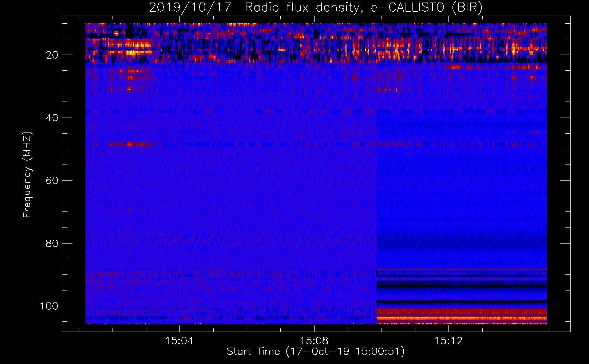Click the bright yellow band near 104 MHz
The image size is (589, 364).
click(x=462, y=318)
